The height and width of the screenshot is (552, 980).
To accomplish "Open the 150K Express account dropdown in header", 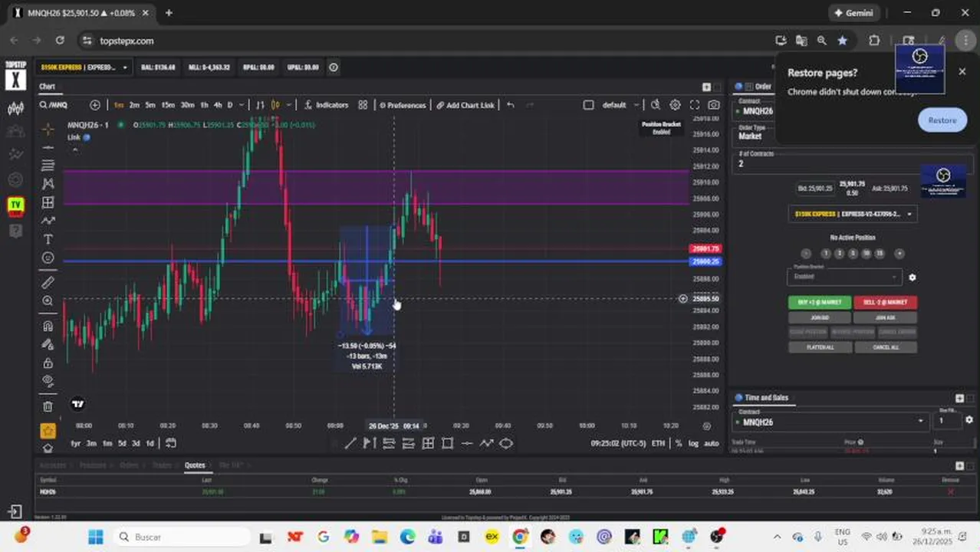I will point(84,67).
